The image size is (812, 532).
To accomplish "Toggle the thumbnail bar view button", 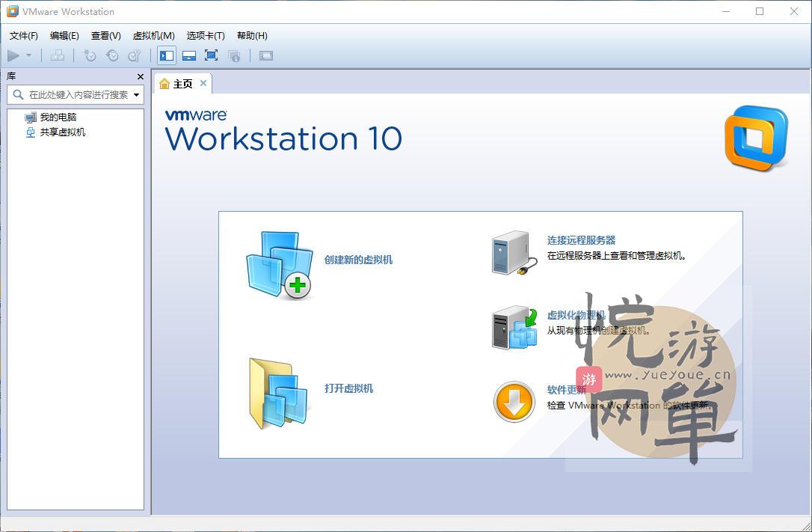I will click(x=189, y=55).
